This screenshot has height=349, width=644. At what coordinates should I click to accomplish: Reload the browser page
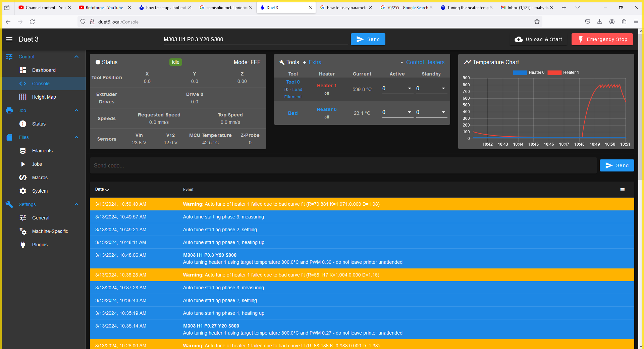(x=32, y=22)
